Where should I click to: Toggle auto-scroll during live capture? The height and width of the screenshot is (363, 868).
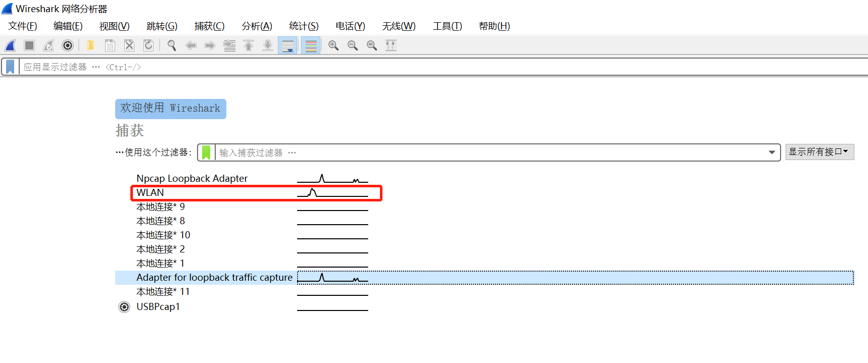pyautogui.click(x=288, y=45)
